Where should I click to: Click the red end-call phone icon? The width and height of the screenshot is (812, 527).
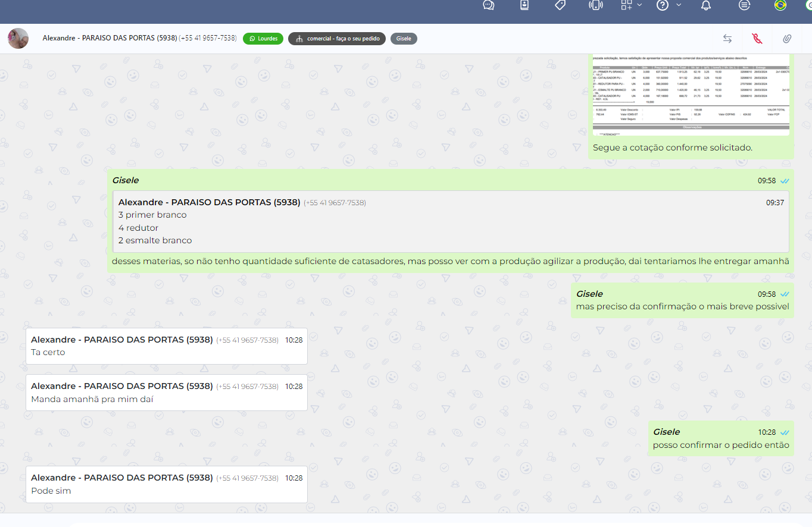[757, 39]
